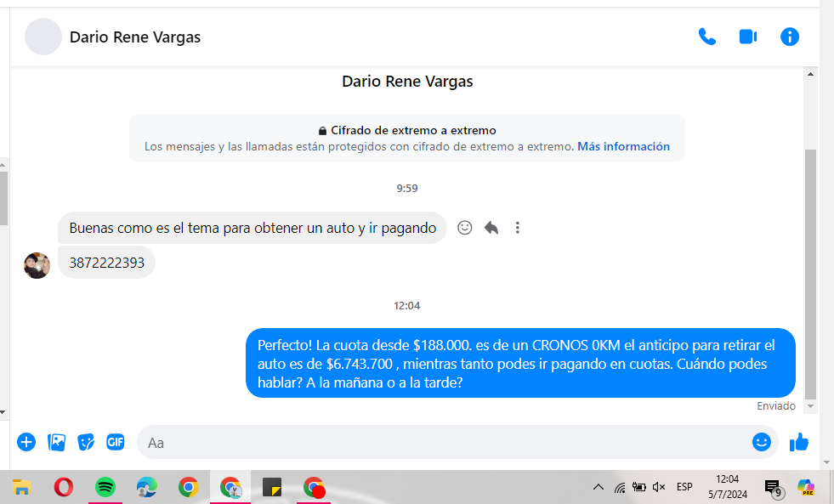Screen dimensions: 834x504
Task: Click the chat vertical scrollbar
Action: (x=810, y=272)
